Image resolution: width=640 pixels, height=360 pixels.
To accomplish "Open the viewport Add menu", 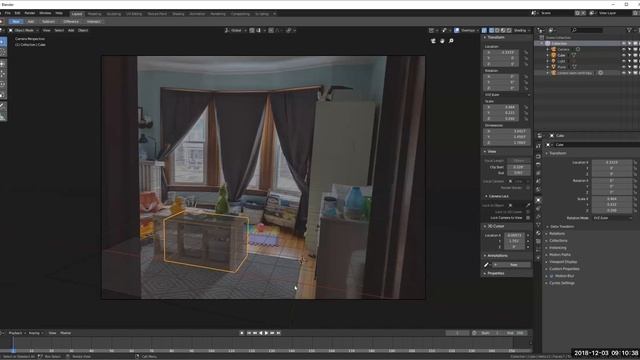I will click(71, 30).
